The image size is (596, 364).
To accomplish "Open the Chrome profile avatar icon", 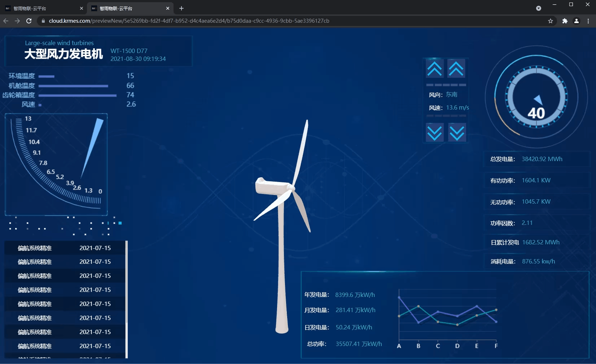I will (576, 21).
